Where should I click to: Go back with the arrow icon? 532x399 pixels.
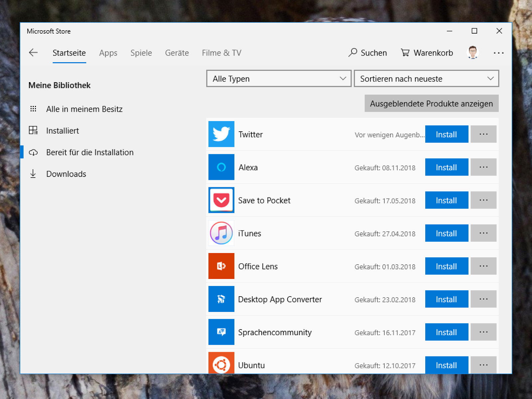[x=33, y=53]
